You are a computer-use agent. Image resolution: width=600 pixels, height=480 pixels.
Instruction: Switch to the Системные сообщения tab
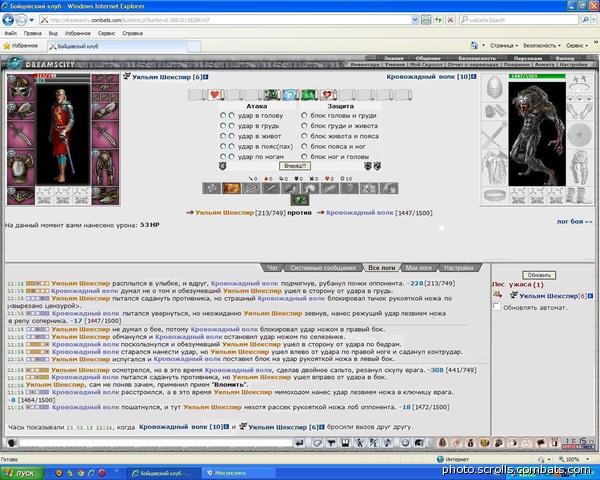point(323,268)
